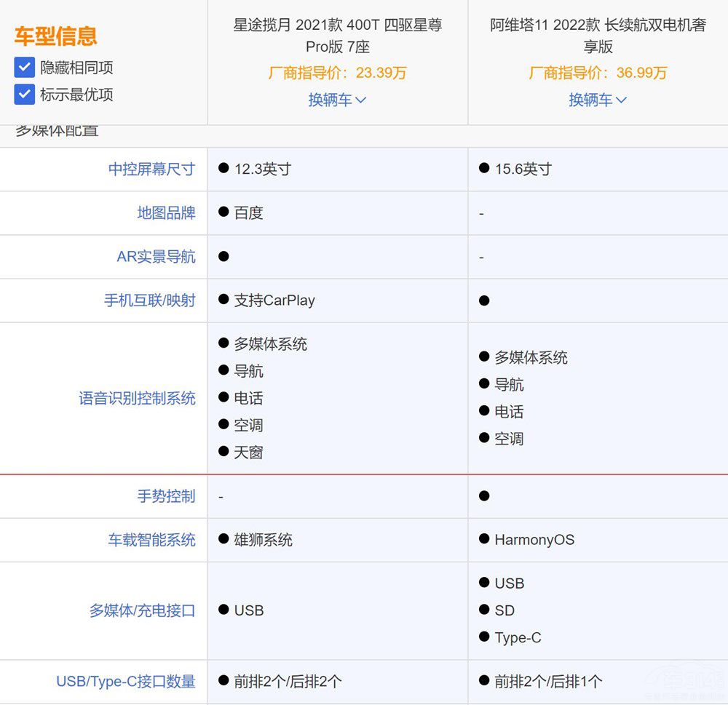The width and height of the screenshot is (728, 705).
Task: Click the 36.99万 guide price text
Action: 641,73
